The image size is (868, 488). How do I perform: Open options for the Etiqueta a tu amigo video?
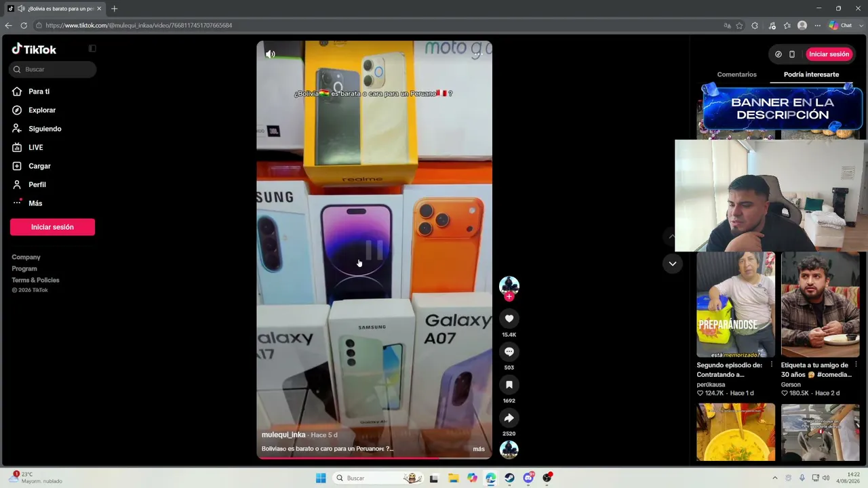(x=856, y=365)
